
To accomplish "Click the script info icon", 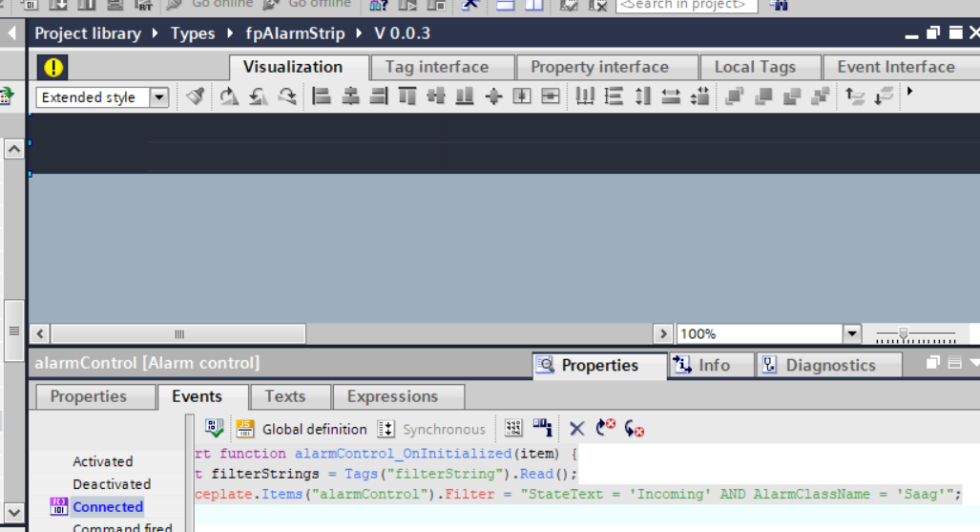I will coord(542,428).
